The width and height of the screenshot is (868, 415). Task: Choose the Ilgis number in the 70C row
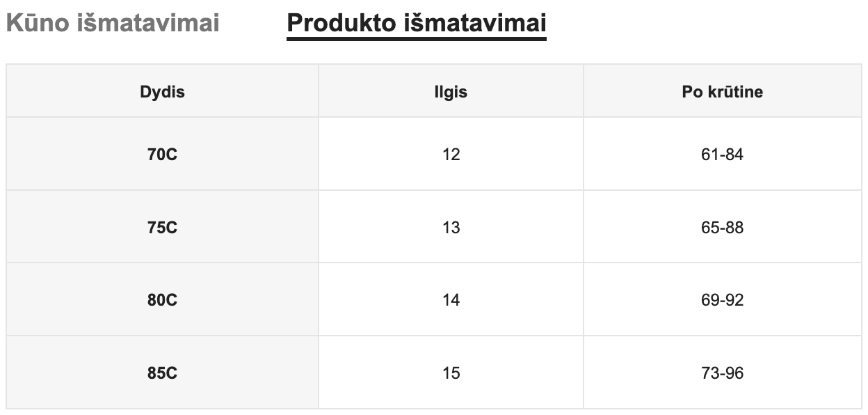coord(451,155)
